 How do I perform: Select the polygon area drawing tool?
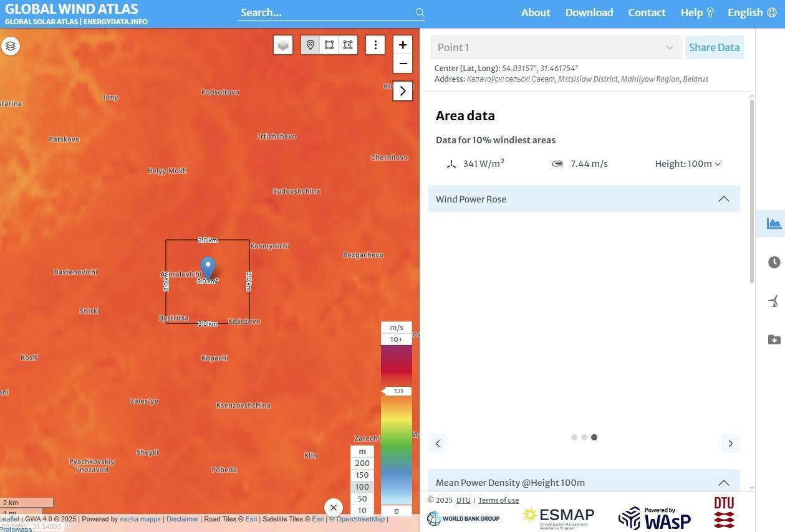coord(348,45)
